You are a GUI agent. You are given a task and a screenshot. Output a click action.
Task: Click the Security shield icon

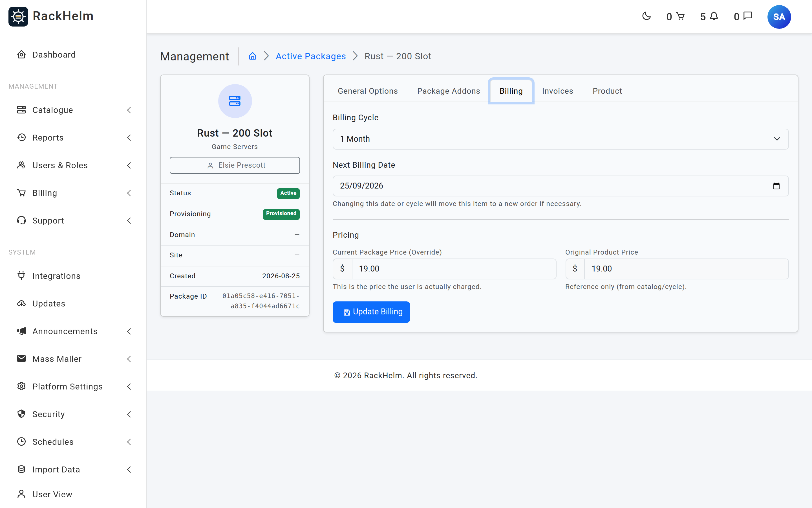click(x=21, y=414)
